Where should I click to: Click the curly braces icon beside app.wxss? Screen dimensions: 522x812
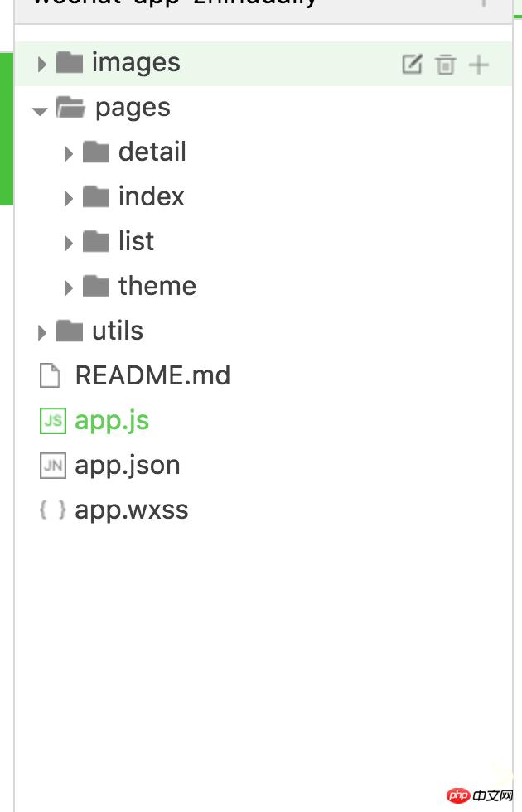52,510
